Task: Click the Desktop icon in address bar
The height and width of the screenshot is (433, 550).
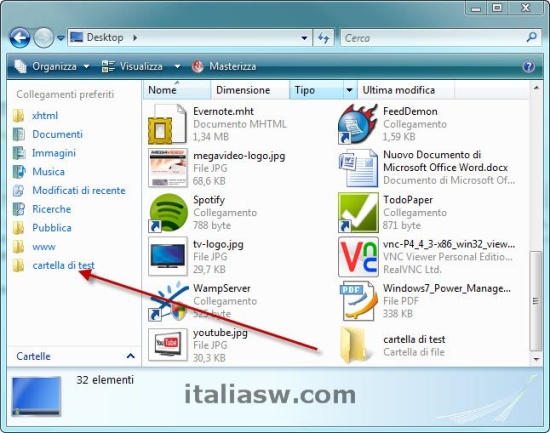Action: (x=76, y=37)
